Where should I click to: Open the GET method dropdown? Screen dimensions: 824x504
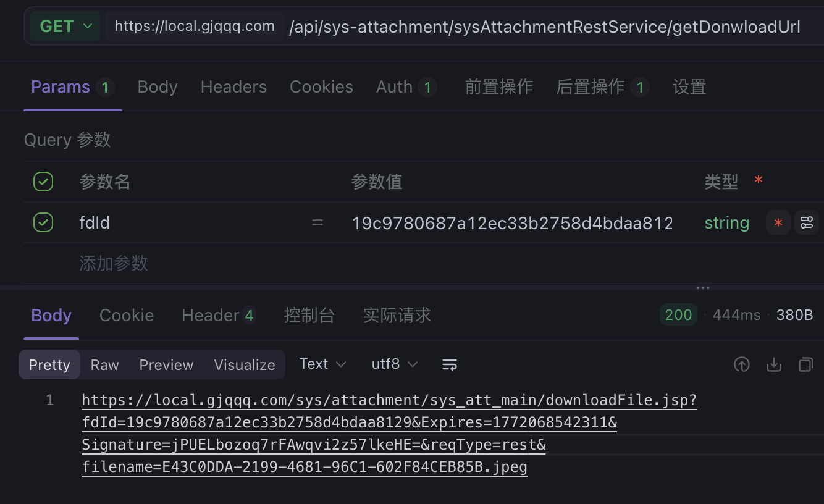coord(65,27)
